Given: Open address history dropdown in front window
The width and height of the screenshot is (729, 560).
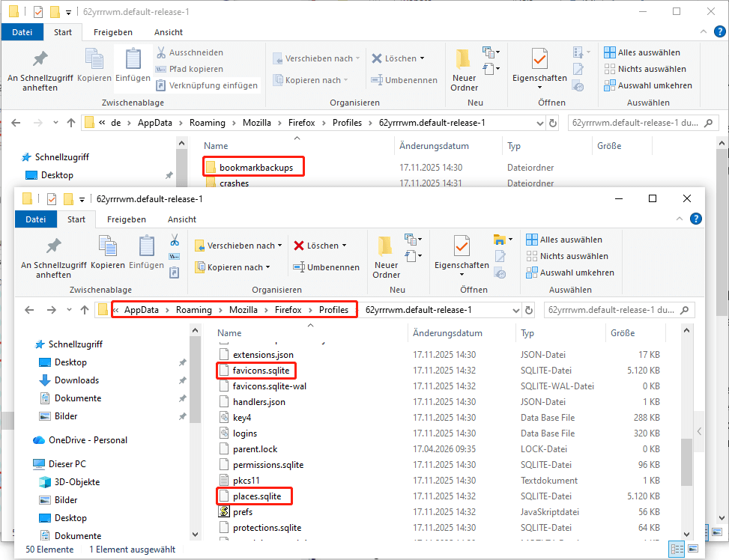Looking at the screenshot, I should (x=515, y=310).
